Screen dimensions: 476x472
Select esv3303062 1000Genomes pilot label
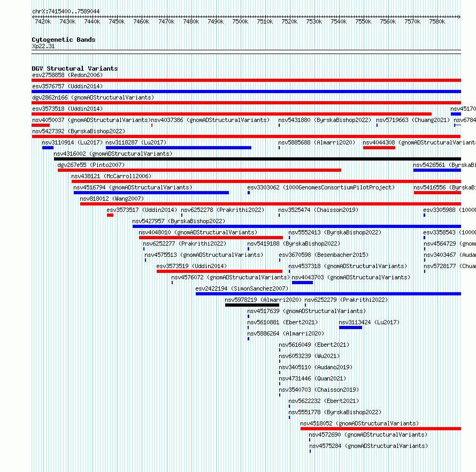tap(321, 187)
